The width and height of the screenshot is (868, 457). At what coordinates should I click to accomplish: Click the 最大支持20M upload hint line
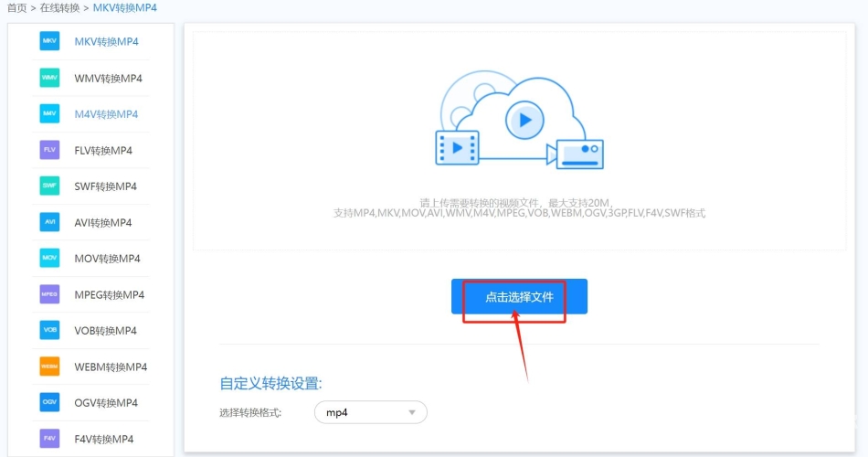click(517, 203)
